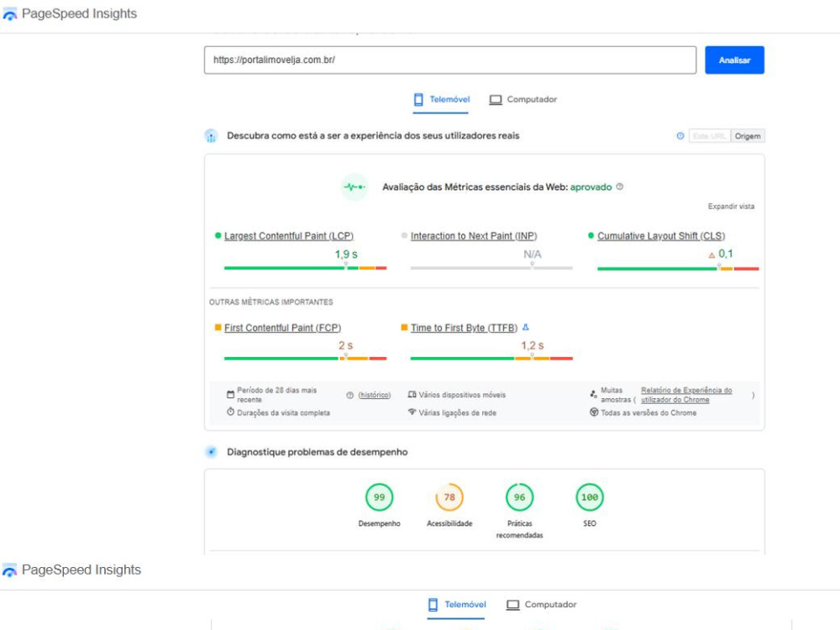This screenshot has width=840, height=630.
Task: Click the experimental flask icon beside TTFB
Action: (526, 327)
